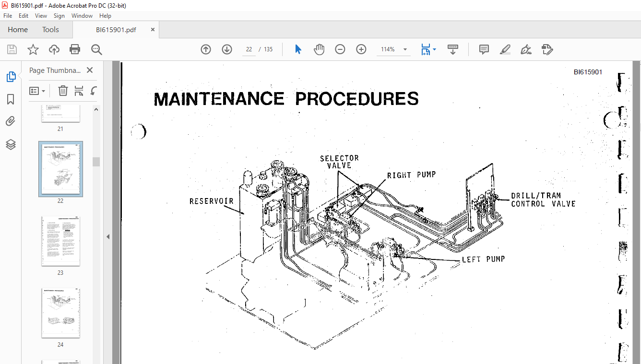Click the stamp tool icon

click(547, 49)
